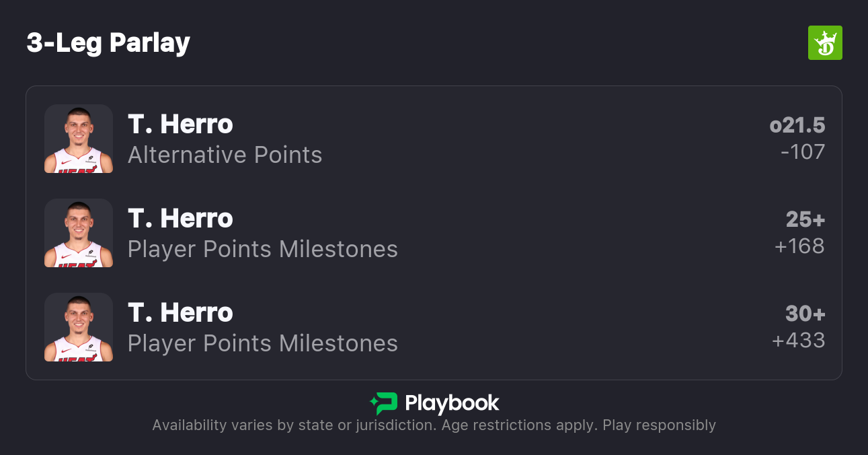Click the "Play responsibly" disclaimer text
Screen dimensions: 868x455
[659, 425]
